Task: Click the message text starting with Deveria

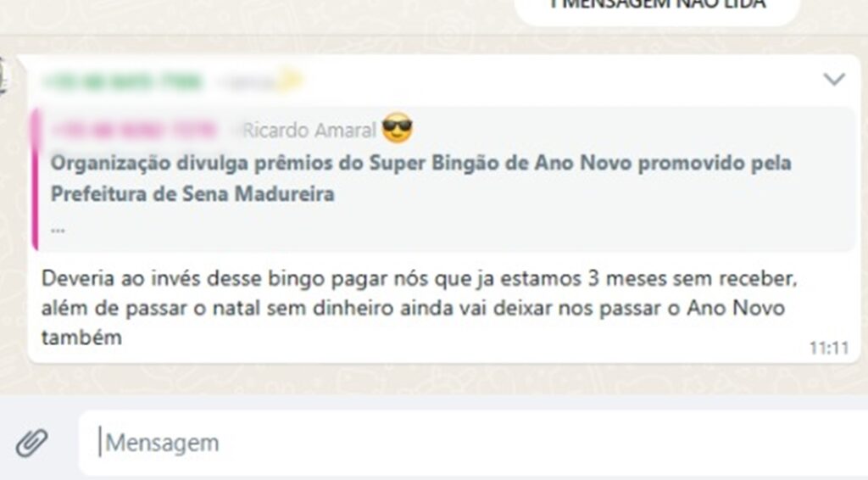Action: (419, 307)
